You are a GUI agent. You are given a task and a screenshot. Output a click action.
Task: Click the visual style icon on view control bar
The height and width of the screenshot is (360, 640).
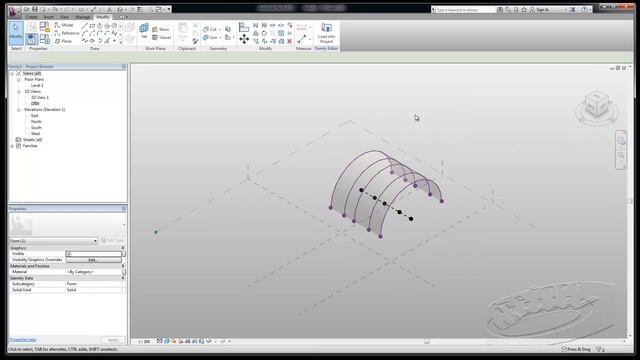coord(167,341)
